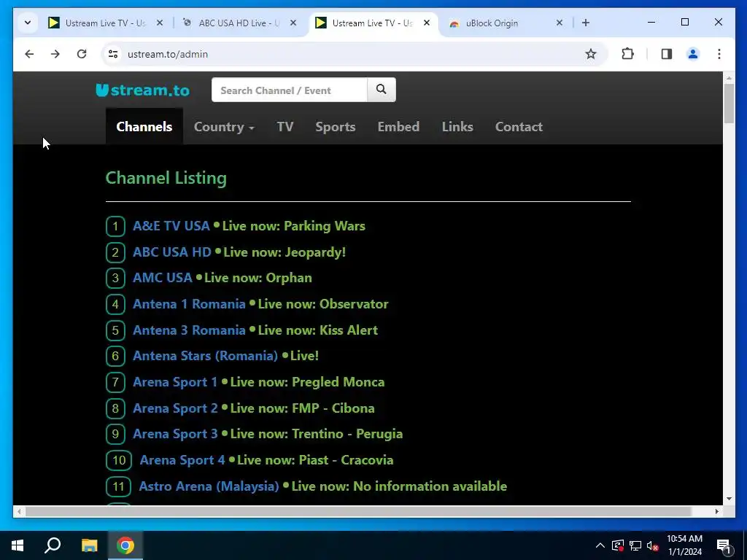Click the horizontal scrollbar thumb
The height and width of the screenshot is (560, 747).
tap(358, 511)
